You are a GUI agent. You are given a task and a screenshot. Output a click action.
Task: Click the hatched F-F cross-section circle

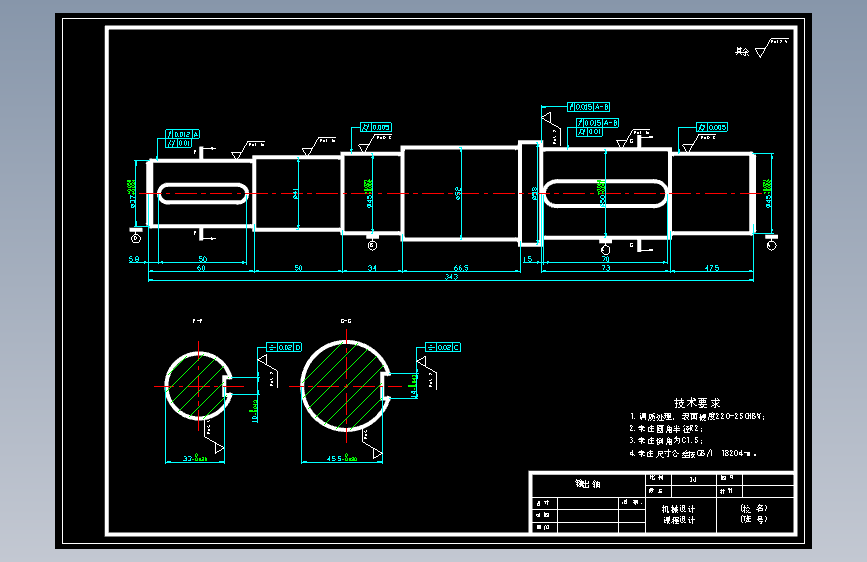pos(197,386)
